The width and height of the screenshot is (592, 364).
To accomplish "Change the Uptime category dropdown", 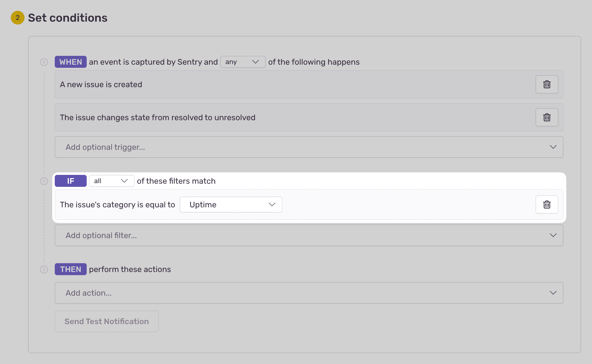I will [x=231, y=204].
